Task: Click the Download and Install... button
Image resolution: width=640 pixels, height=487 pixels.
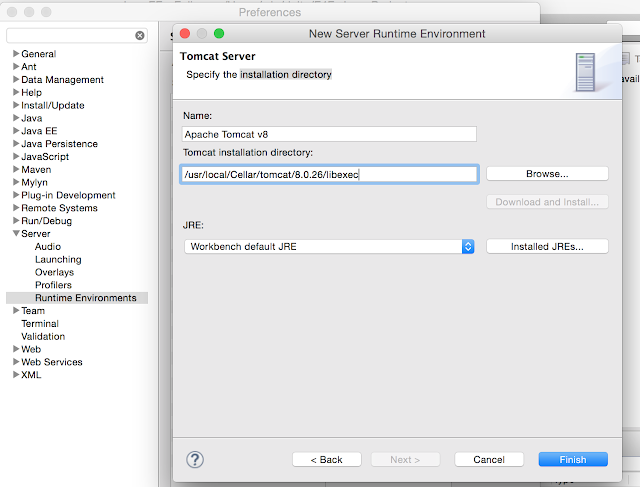Action: click(x=547, y=202)
